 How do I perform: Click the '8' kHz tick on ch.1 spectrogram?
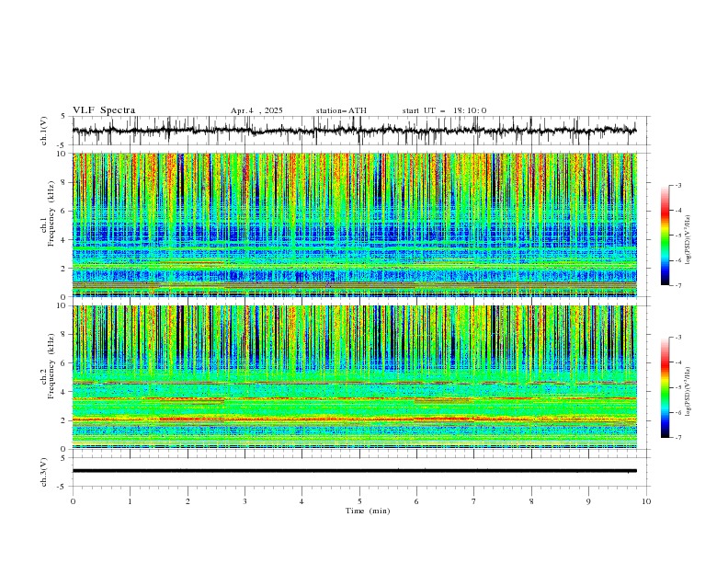click(64, 182)
